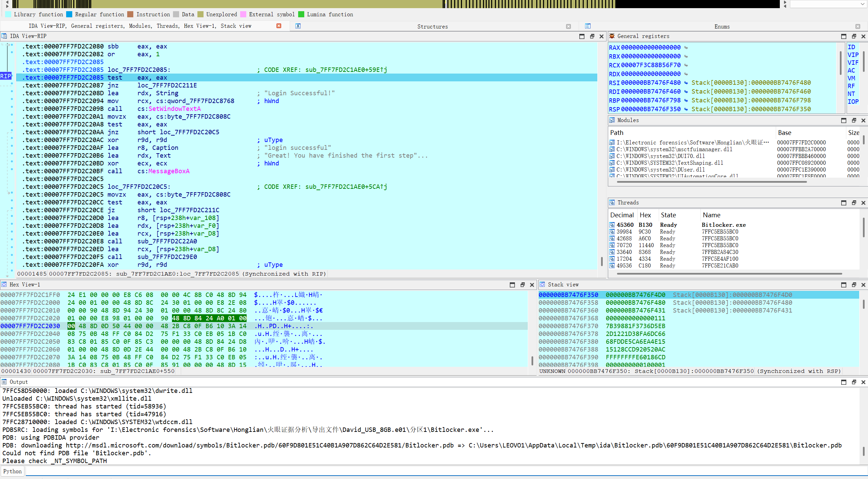Toggle the ID flag in registers
Screen dimensions: 868x479
pyautogui.click(x=851, y=47)
